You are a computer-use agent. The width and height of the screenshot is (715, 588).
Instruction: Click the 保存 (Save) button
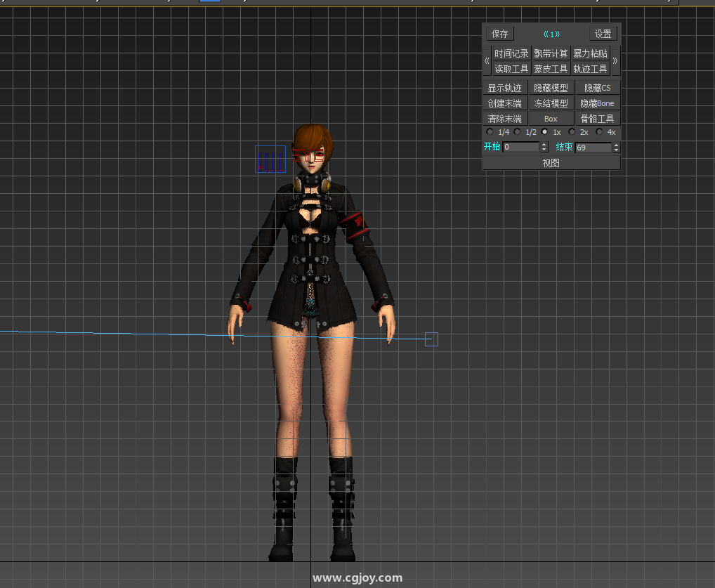499,34
